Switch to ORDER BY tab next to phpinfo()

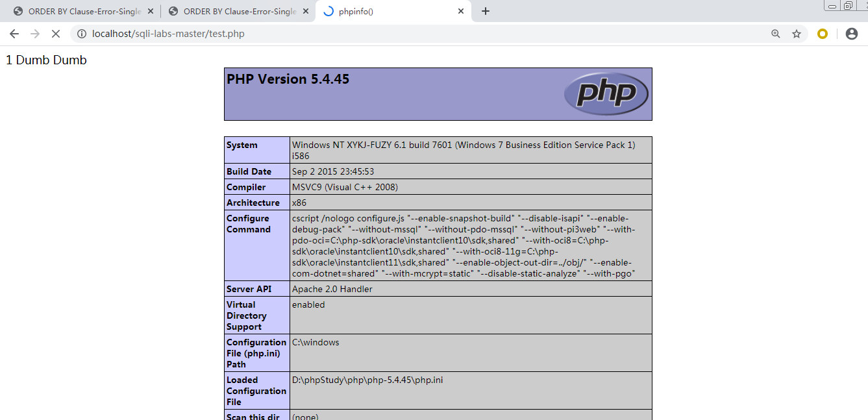click(238, 11)
